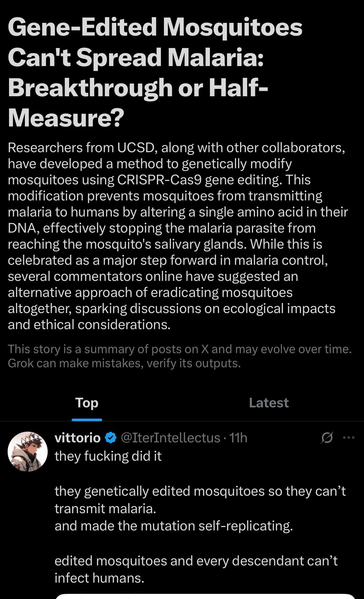Tap the "Grok can make mistakes" disclaimer line
This screenshot has height=599, width=364.
tap(124, 363)
